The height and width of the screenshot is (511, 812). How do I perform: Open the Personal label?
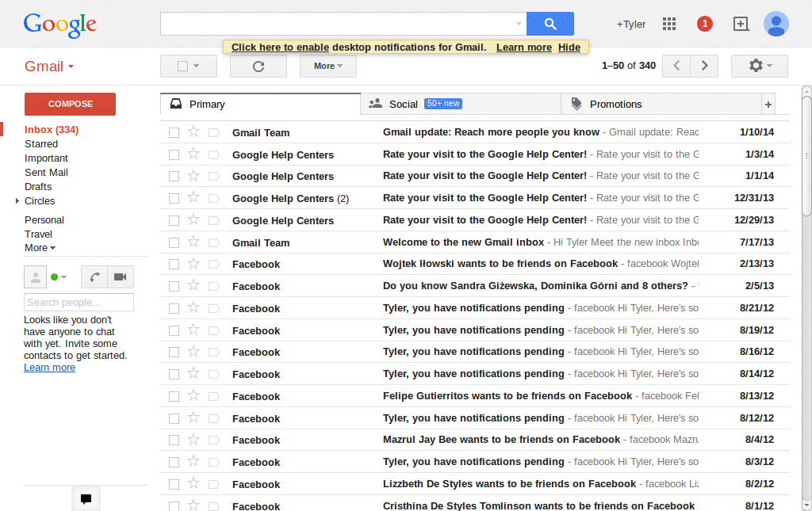tap(44, 219)
